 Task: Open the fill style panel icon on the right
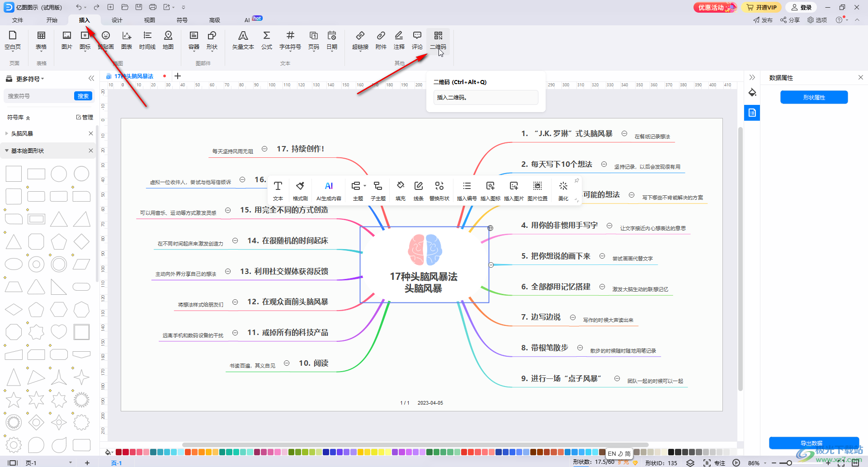pos(752,93)
